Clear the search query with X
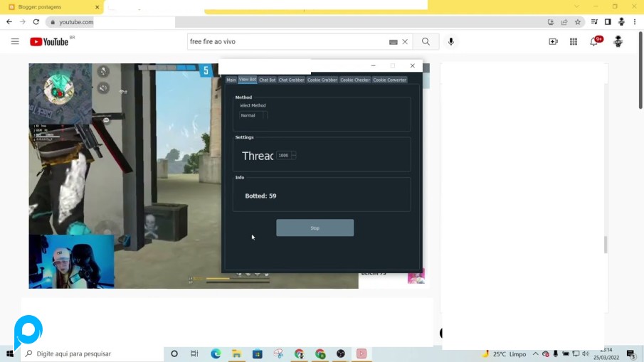The width and height of the screenshot is (644, 362). pyautogui.click(x=405, y=42)
